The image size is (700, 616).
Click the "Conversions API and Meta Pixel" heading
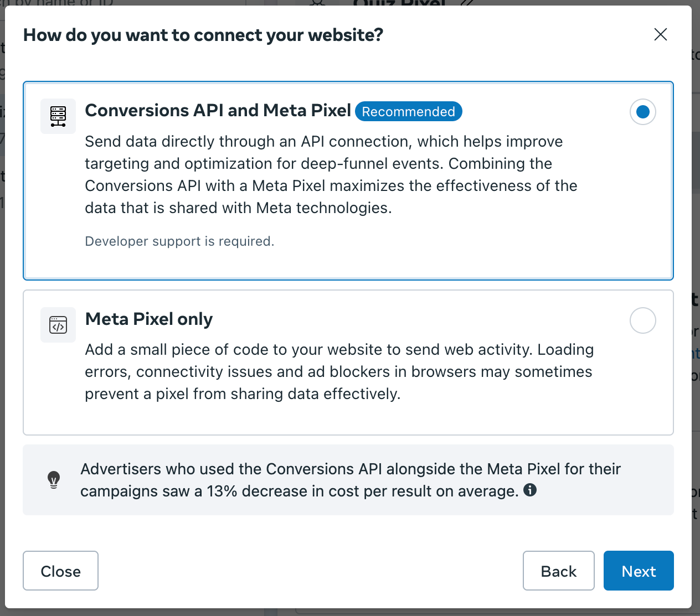218,111
